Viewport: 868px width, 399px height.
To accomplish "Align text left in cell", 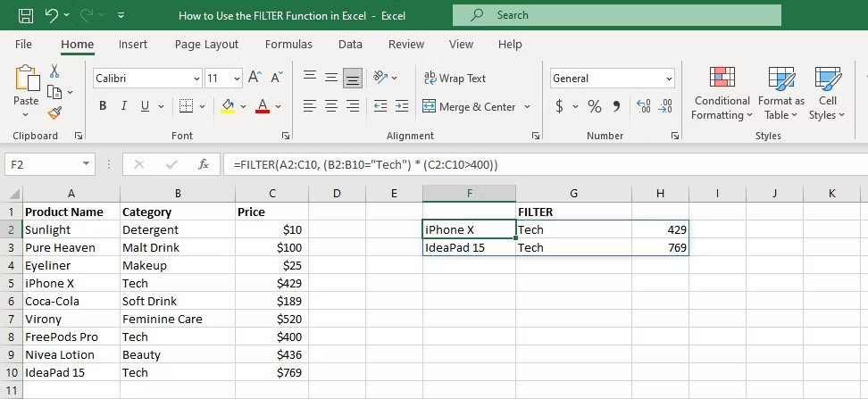I will pos(310,106).
